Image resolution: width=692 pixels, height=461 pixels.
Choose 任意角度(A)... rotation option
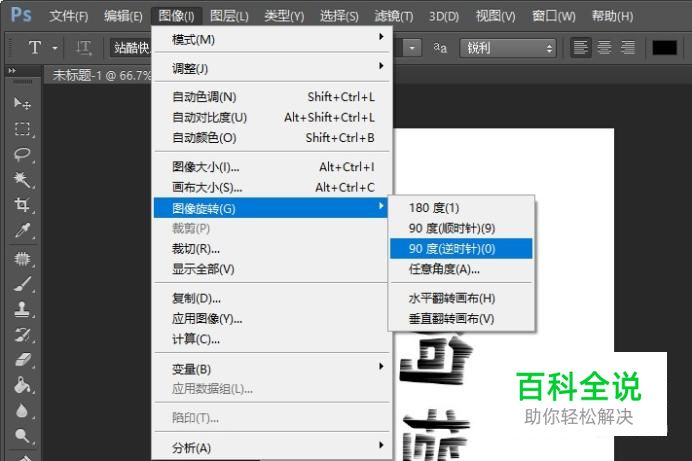click(x=461, y=269)
